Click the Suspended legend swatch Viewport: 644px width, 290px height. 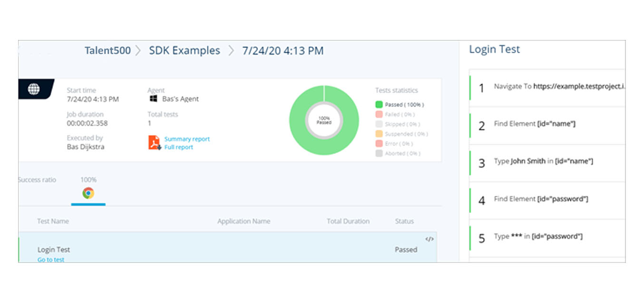(379, 134)
